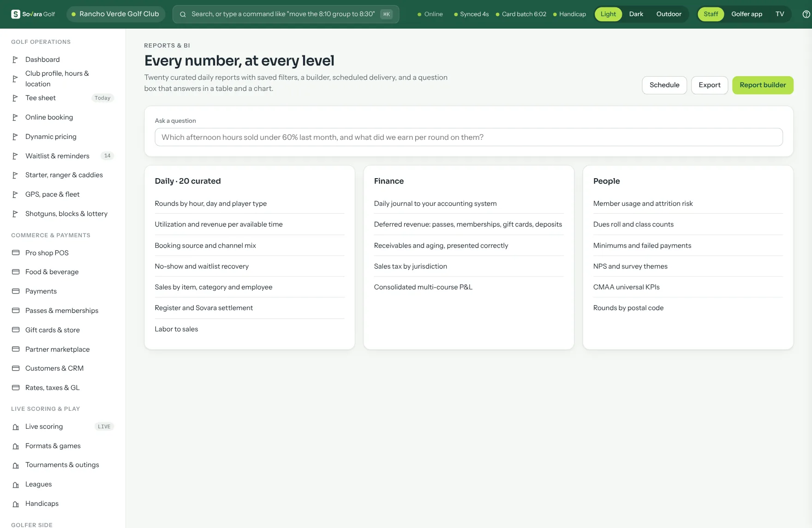This screenshot has height=528, width=812.
Task: Open CMAA universal KPIs report
Action: click(x=688, y=287)
